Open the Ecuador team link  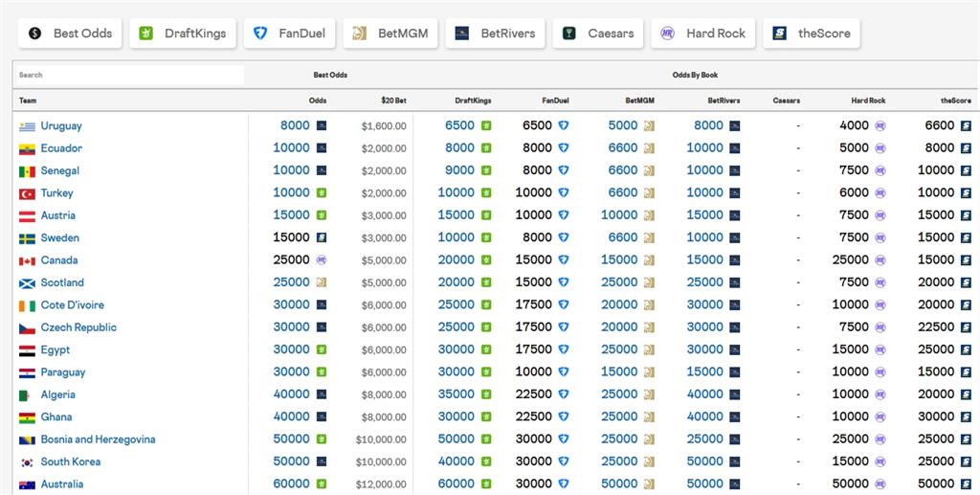pos(61,148)
